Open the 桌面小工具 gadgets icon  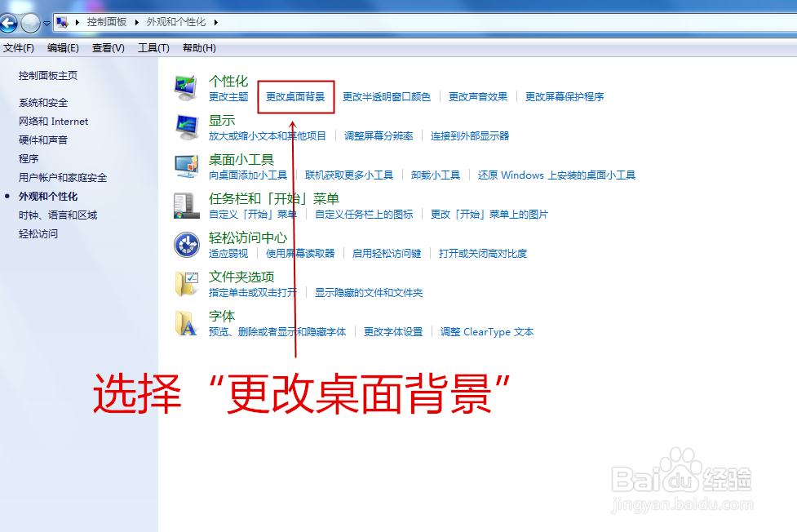187,165
